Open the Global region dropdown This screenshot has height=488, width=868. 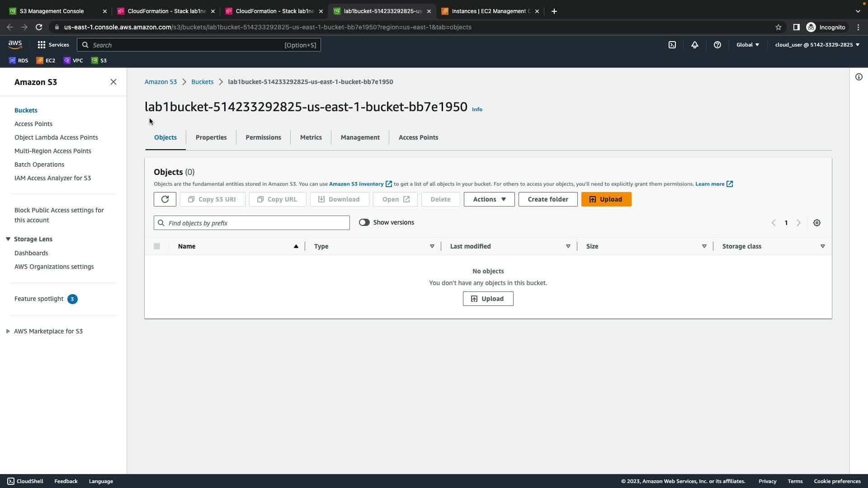(x=747, y=45)
